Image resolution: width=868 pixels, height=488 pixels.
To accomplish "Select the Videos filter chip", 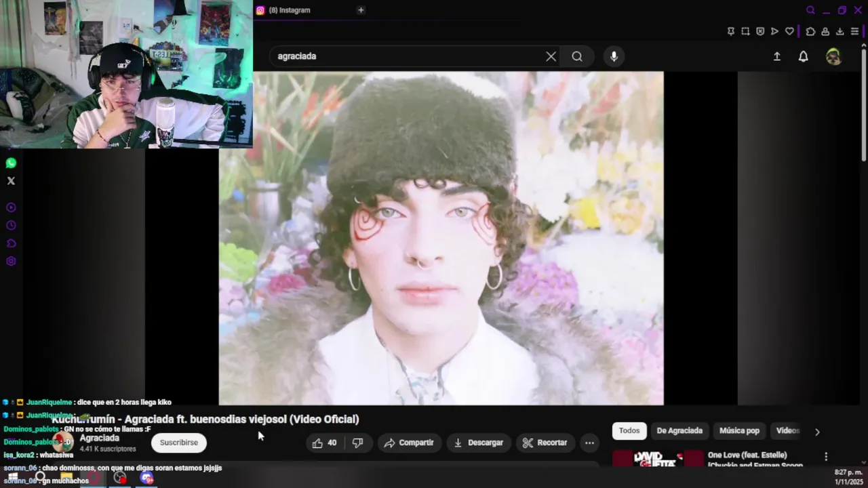I will [787, 430].
